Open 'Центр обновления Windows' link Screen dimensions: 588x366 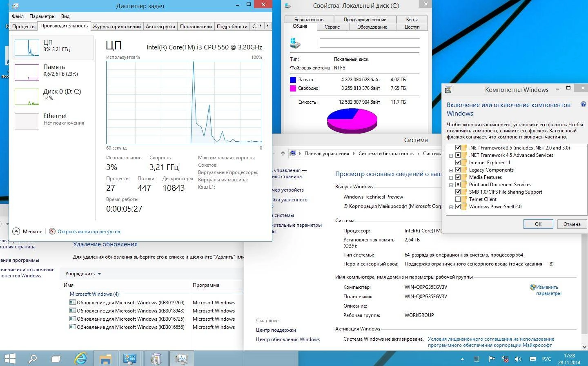pos(288,339)
